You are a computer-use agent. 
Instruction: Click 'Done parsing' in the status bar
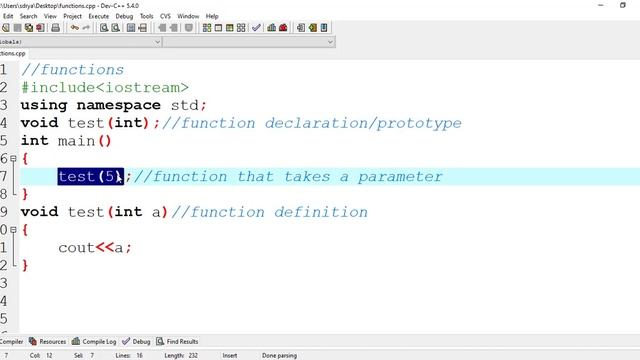click(280, 356)
